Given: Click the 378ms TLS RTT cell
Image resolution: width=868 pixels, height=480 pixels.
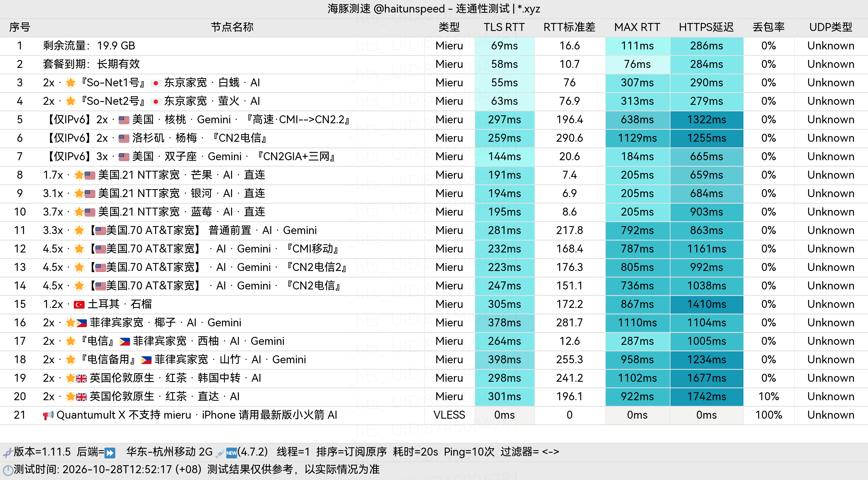Looking at the screenshot, I should tap(504, 323).
